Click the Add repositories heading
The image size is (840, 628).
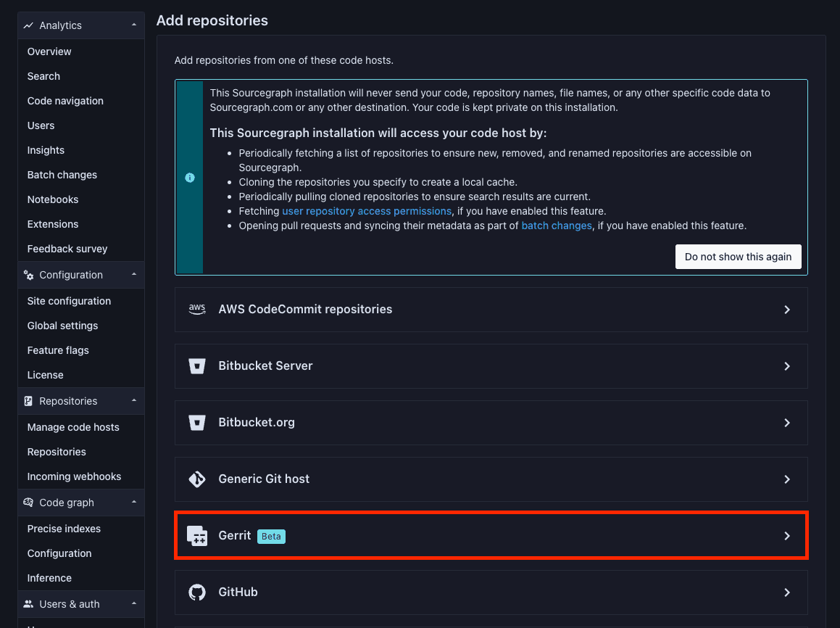click(212, 20)
